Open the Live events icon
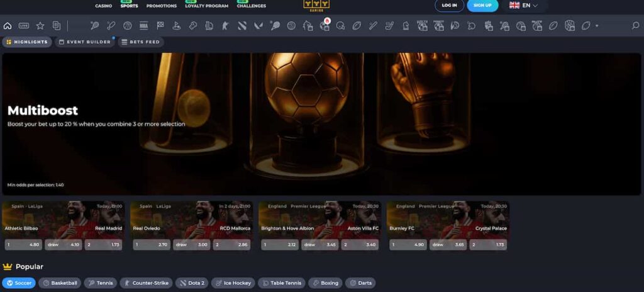The image size is (644, 292). (x=24, y=26)
